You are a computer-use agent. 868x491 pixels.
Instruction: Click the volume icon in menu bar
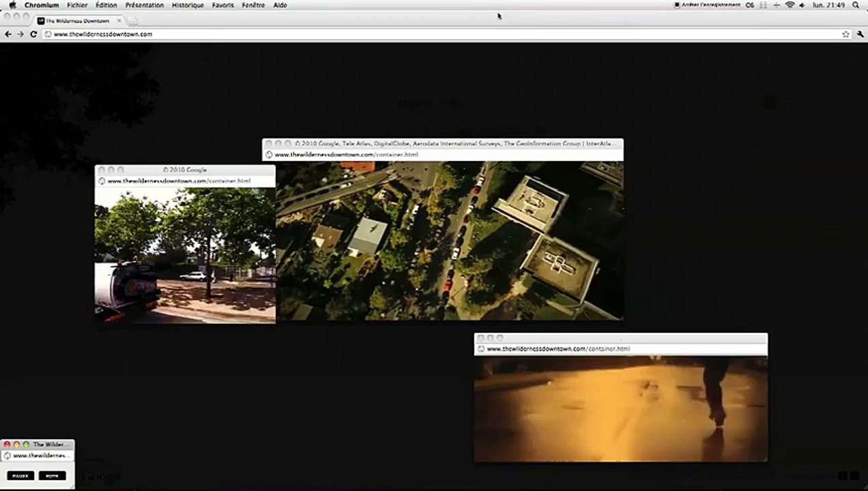click(803, 5)
